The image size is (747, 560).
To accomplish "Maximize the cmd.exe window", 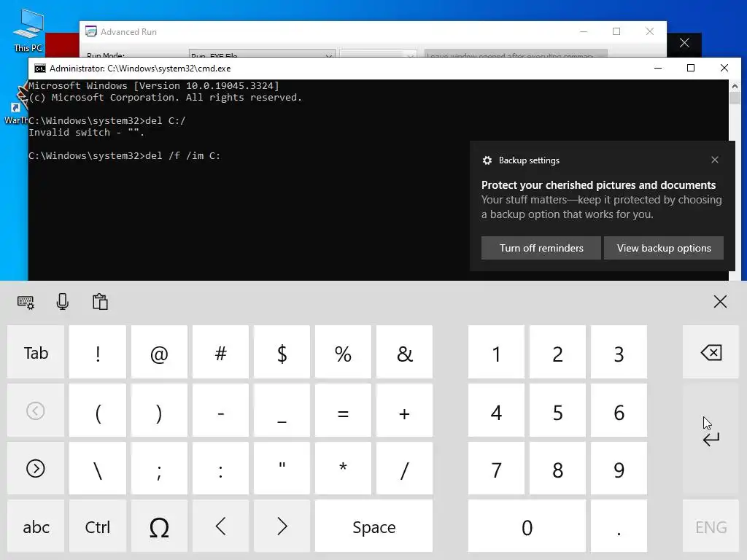I will (x=691, y=68).
